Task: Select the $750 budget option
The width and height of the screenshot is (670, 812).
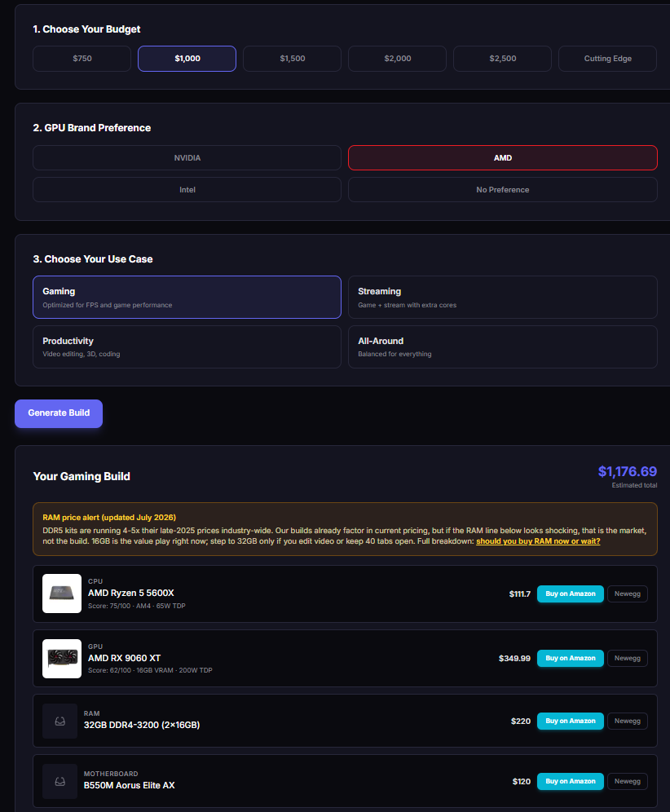Action: [82, 59]
